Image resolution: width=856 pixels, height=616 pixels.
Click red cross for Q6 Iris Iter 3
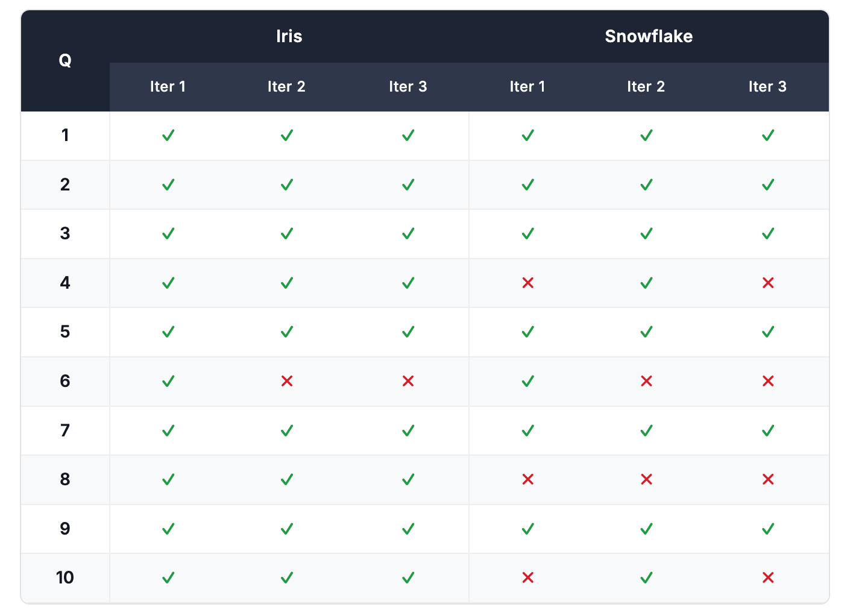408,381
